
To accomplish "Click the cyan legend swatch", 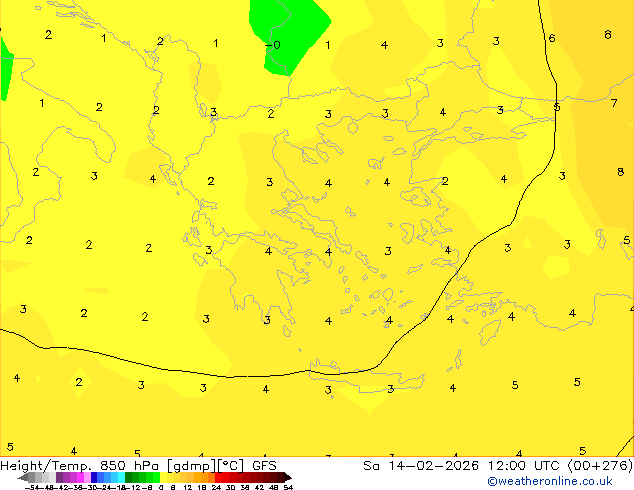I will click(x=121, y=477).
